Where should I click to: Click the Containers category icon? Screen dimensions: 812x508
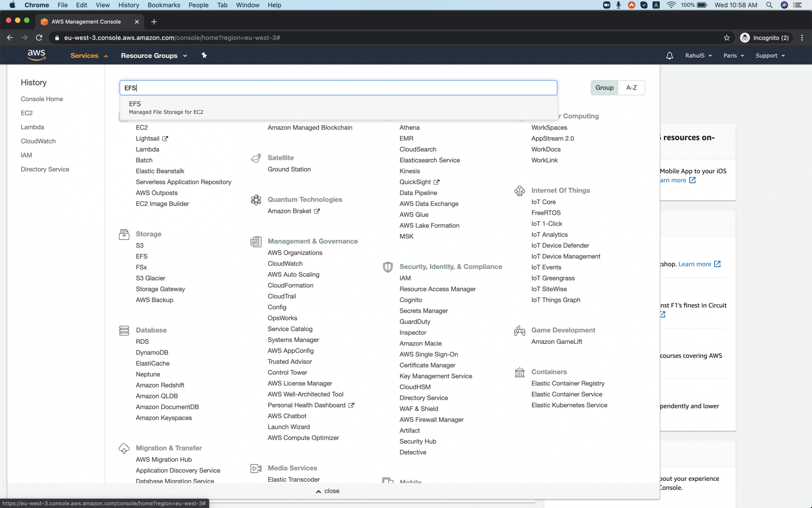click(x=519, y=372)
